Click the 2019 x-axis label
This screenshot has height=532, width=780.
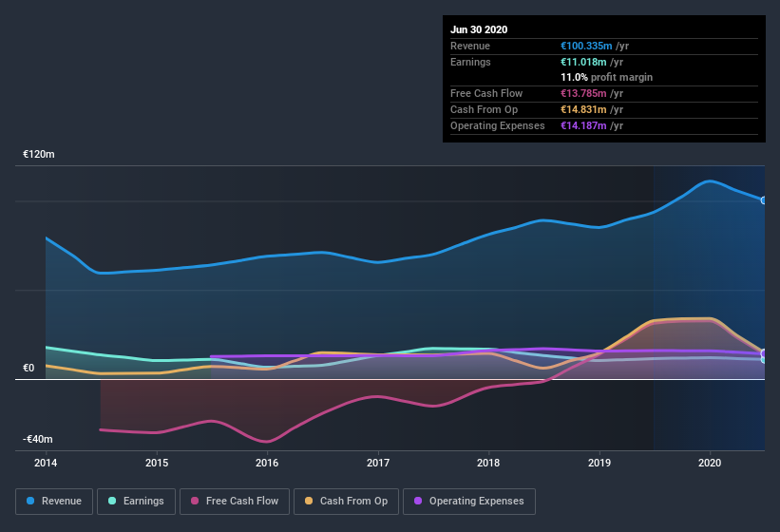(x=599, y=463)
